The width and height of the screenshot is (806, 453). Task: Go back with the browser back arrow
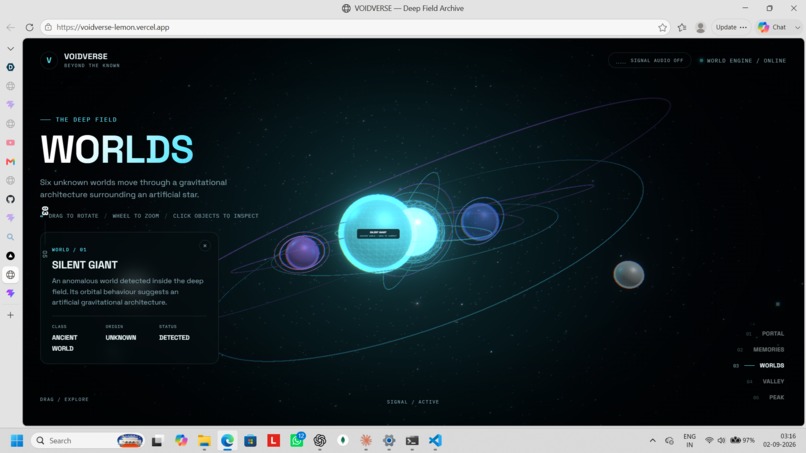click(10, 27)
